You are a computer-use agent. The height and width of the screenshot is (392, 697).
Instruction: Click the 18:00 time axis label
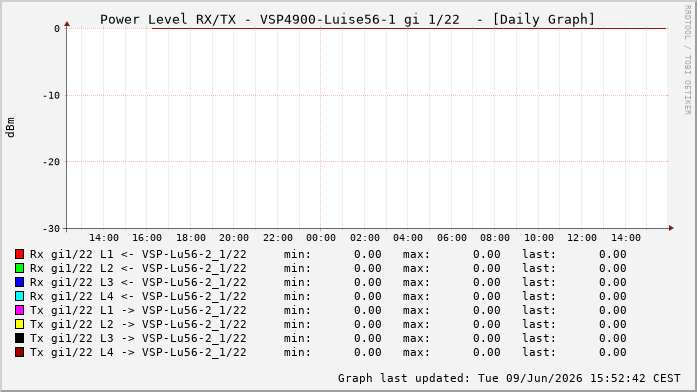pos(191,238)
